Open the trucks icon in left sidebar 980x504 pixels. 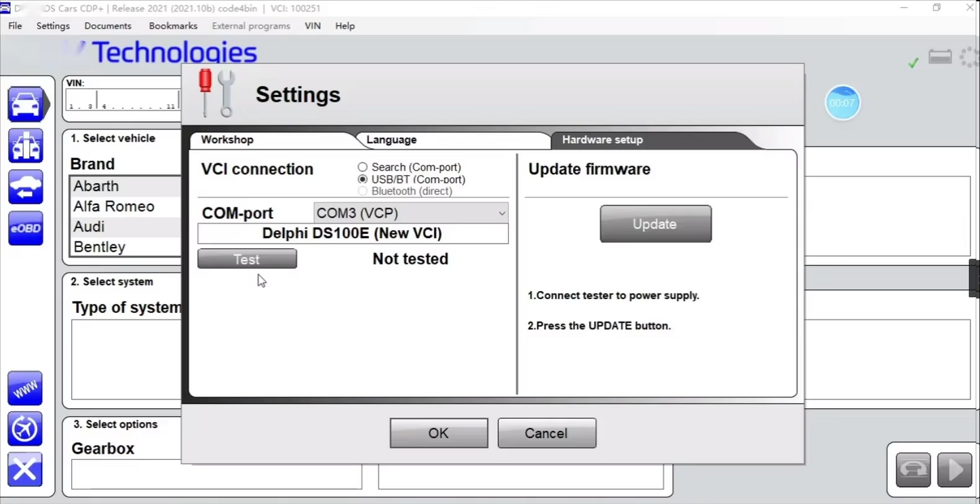point(26,146)
